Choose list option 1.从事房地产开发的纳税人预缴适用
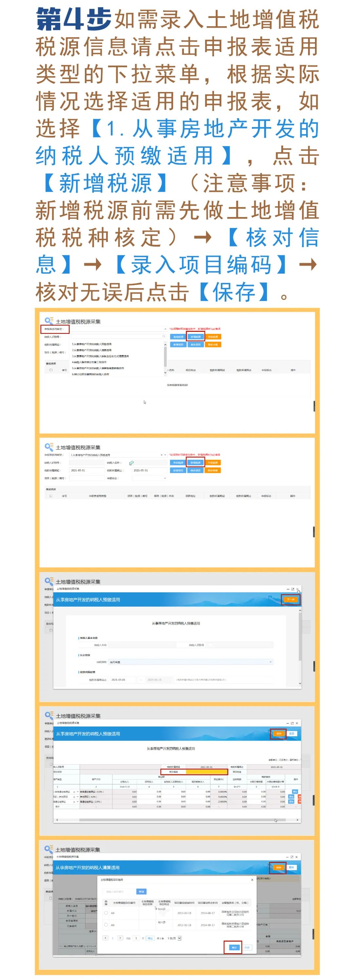 click(x=91, y=344)
